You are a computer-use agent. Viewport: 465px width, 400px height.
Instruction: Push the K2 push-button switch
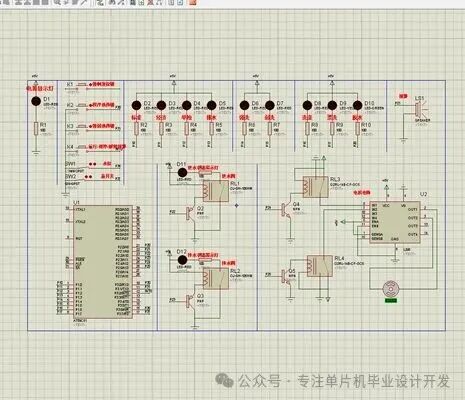point(82,106)
